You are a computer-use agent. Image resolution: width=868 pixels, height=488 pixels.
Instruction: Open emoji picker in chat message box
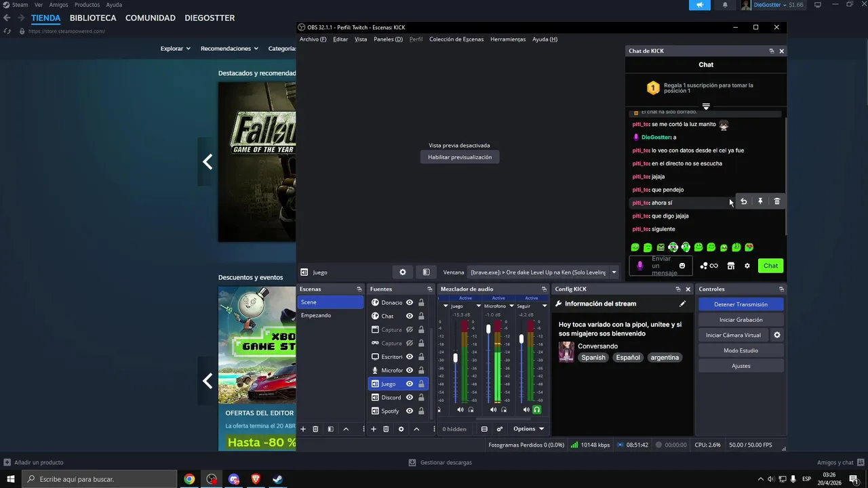point(682,266)
